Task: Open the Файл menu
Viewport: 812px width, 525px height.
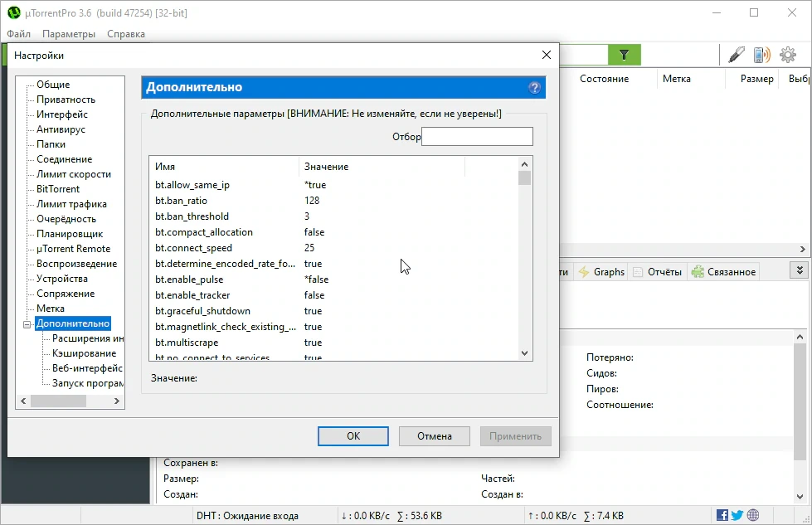Action: 18,34
